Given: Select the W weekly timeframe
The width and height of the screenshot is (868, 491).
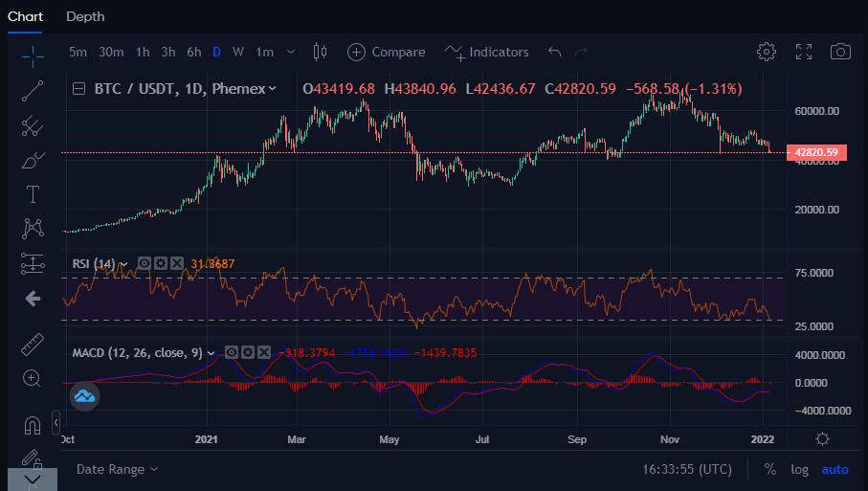Looking at the screenshot, I should point(238,52).
